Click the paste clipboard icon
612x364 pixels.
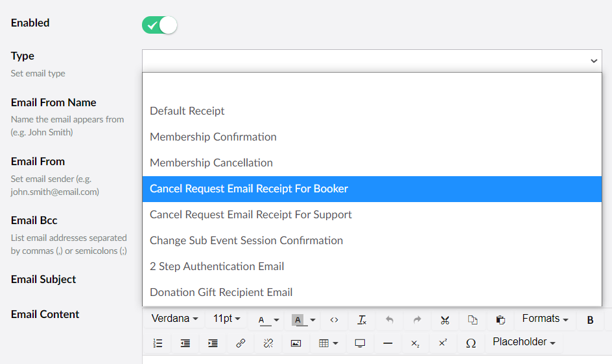pos(500,320)
